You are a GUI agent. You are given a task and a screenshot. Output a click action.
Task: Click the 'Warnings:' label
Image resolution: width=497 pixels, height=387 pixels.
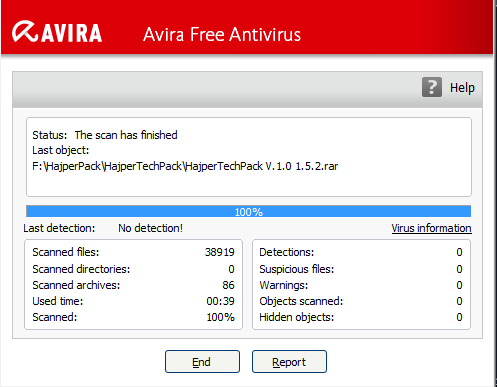click(x=284, y=285)
